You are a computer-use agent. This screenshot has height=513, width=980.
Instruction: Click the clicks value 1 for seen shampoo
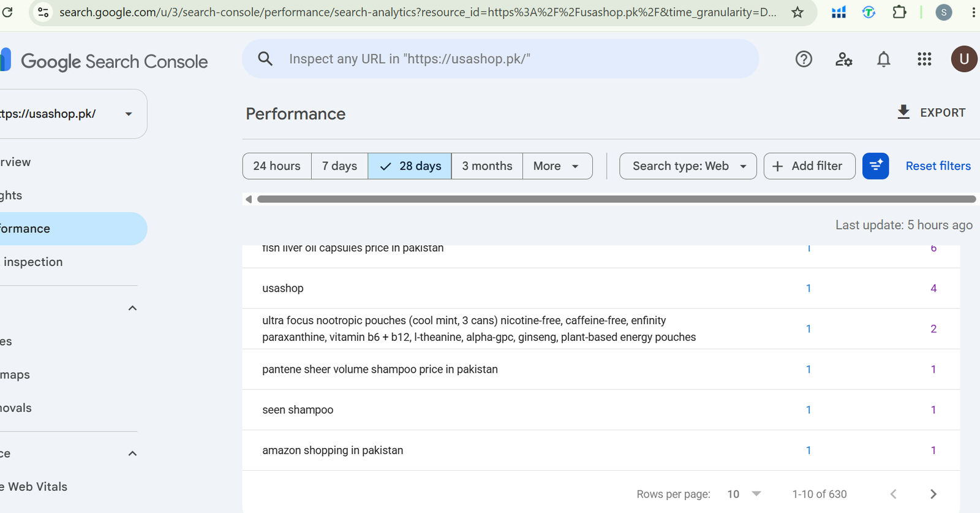click(809, 410)
